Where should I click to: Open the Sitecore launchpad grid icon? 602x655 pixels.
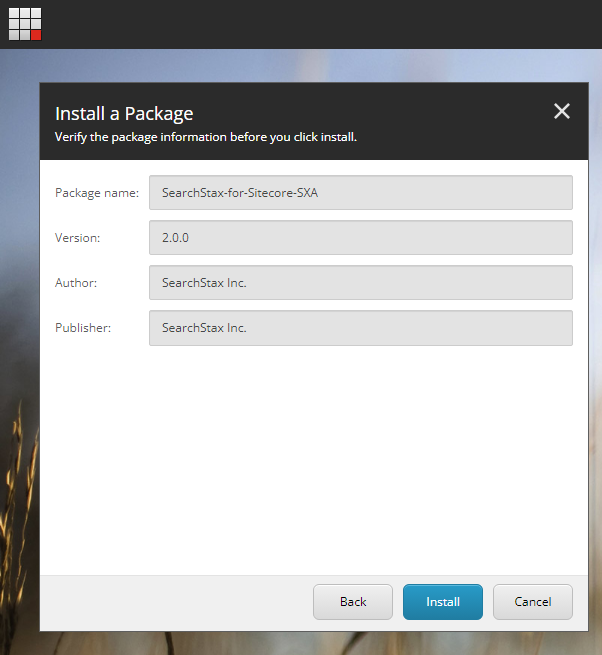click(25, 24)
